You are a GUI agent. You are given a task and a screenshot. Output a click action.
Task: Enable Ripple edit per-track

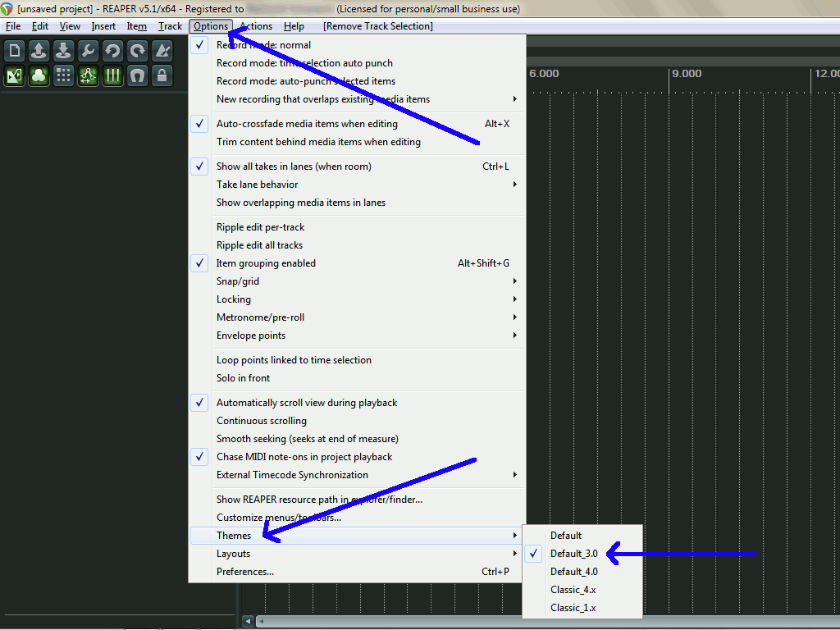click(x=357, y=227)
